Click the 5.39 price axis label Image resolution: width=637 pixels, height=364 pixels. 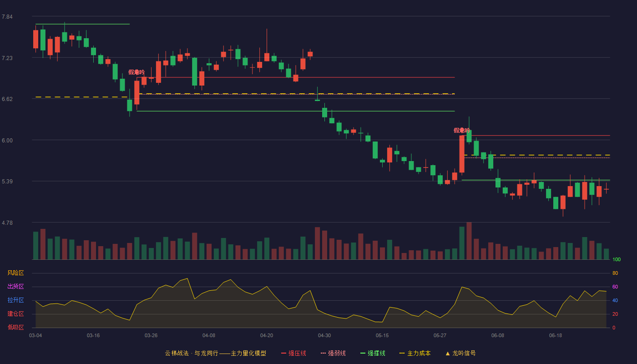(7, 182)
